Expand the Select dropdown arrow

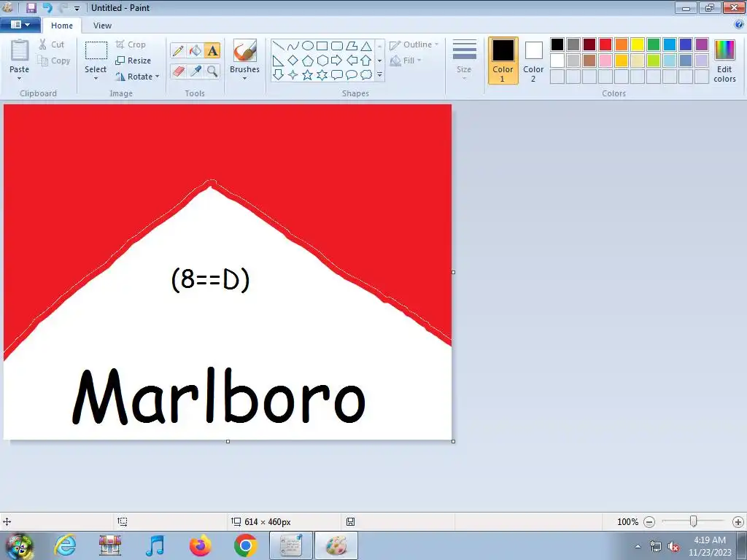point(96,79)
